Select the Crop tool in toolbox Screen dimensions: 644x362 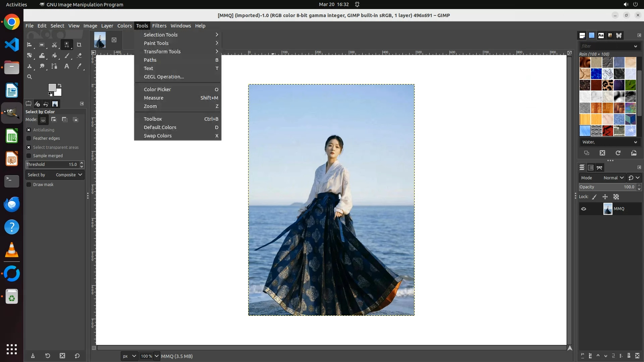(79, 45)
